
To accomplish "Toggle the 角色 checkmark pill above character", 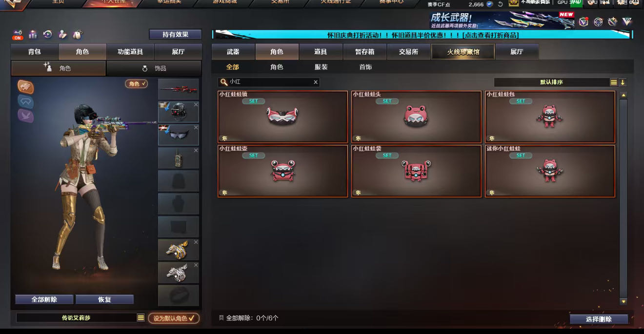I will (137, 84).
